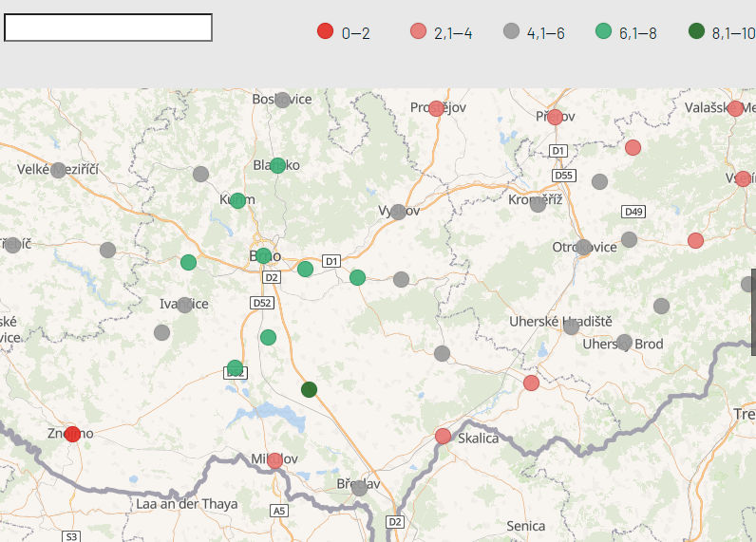
Task: Select the pink 2,1–4 legend circle
Action: click(x=418, y=31)
